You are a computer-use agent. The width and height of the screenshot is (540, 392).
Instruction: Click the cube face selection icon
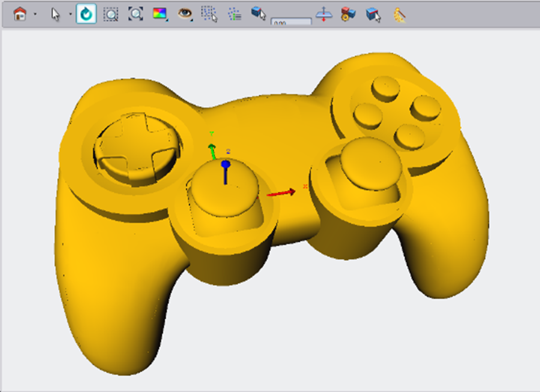(373, 14)
